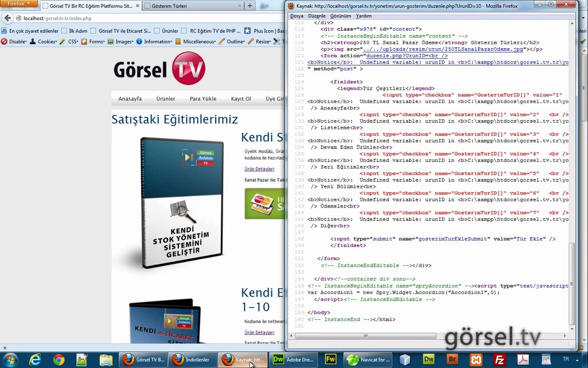Click the localhost address bar
The image size is (588, 368).
click(x=147, y=18)
